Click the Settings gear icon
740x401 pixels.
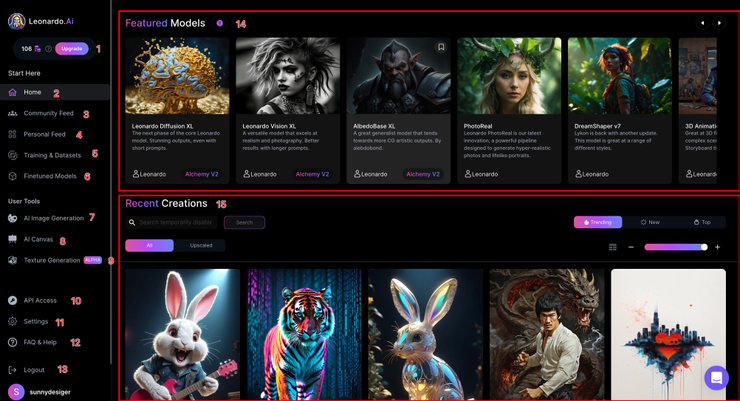pos(13,321)
